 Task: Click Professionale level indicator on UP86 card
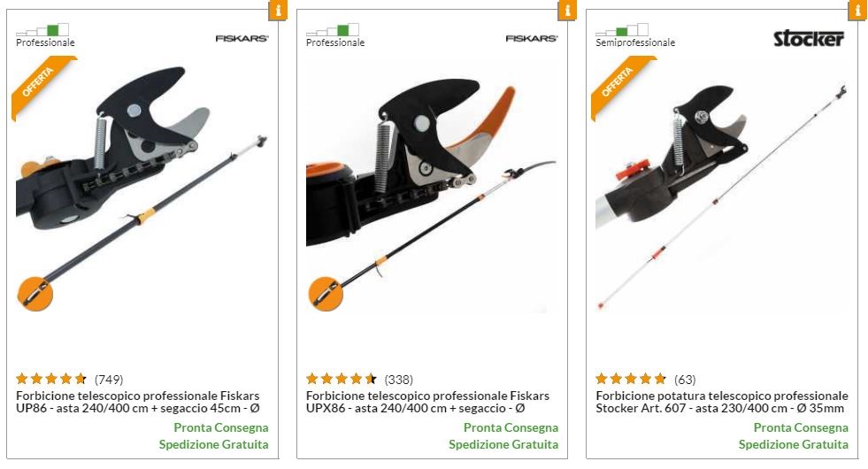tap(45, 35)
